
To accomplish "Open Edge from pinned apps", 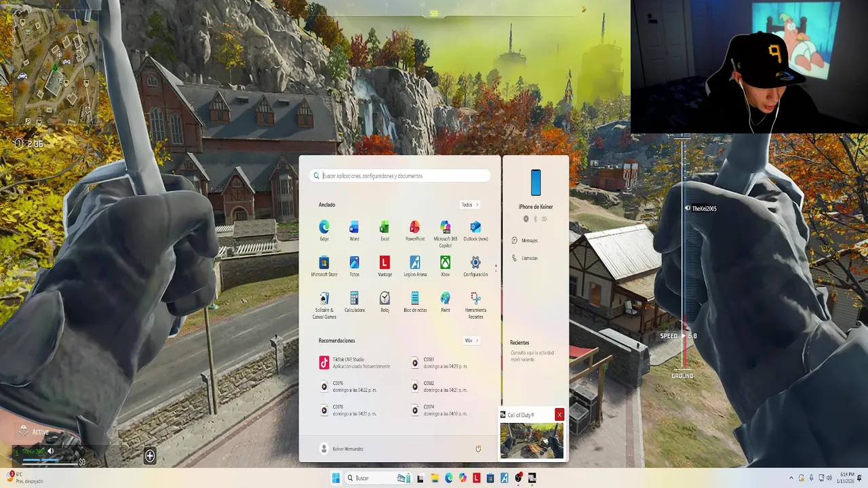I will click(x=324, y=230).
